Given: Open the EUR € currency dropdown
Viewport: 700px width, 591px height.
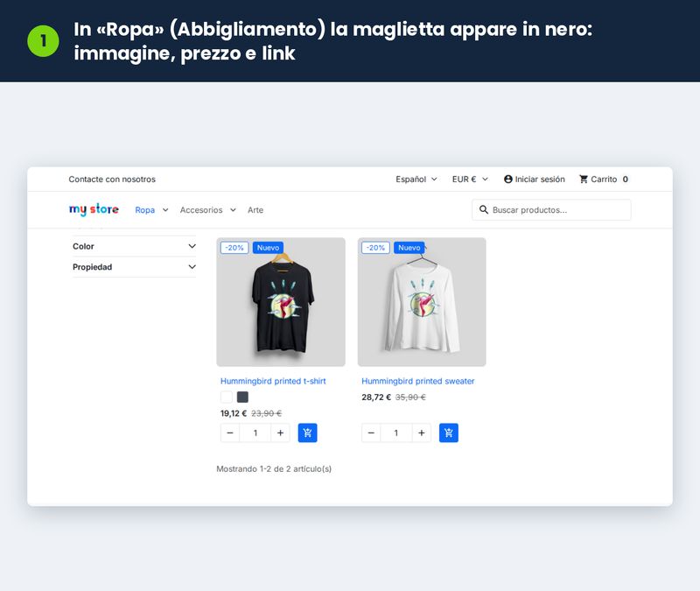Looking at the screenshot, I should [470, 179].
